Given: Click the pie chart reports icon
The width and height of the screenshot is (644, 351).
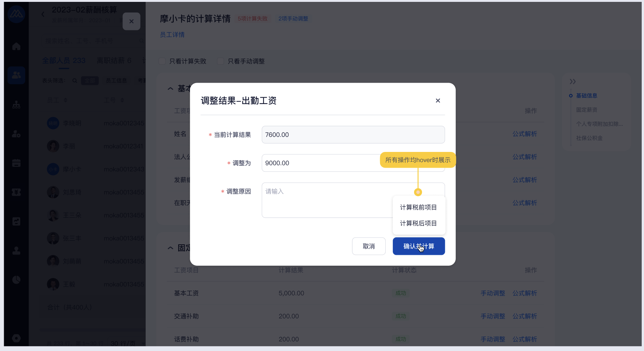Looking at the screenshot, I should tap(16, 280).
